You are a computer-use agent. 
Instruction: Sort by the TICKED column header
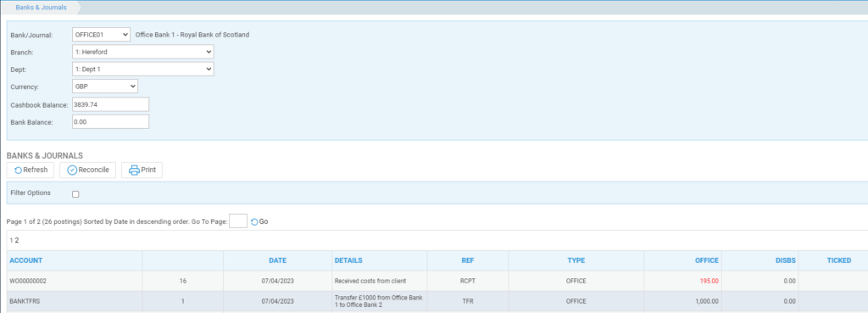click(x=839, y=260)
